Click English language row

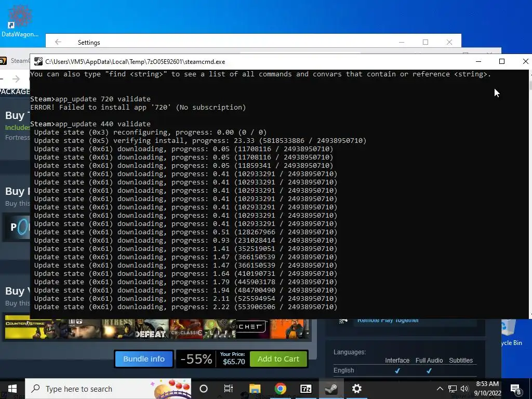405,370
